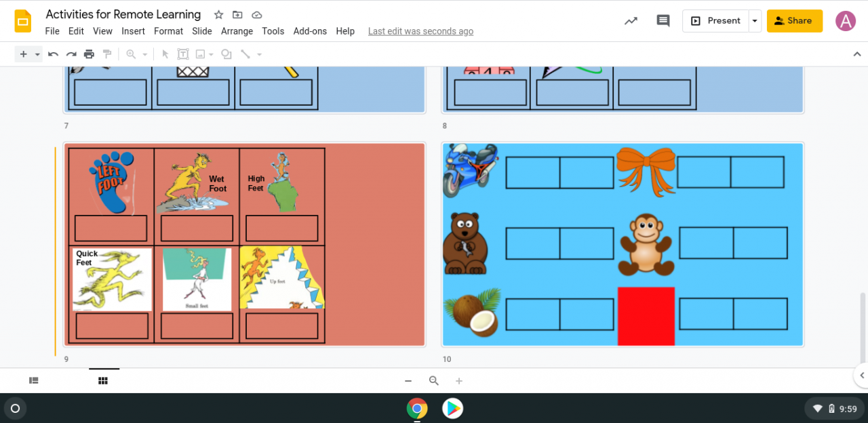This screenshot has height=423, width=868.
Task: Collapse the menus with the up chevron
Action: [856, 54]
